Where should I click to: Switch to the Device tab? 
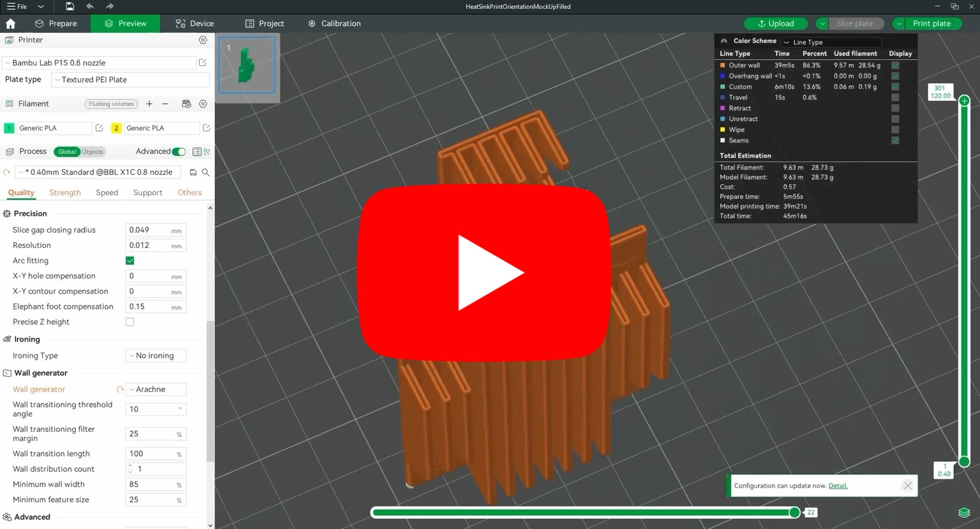pos(195,23)
